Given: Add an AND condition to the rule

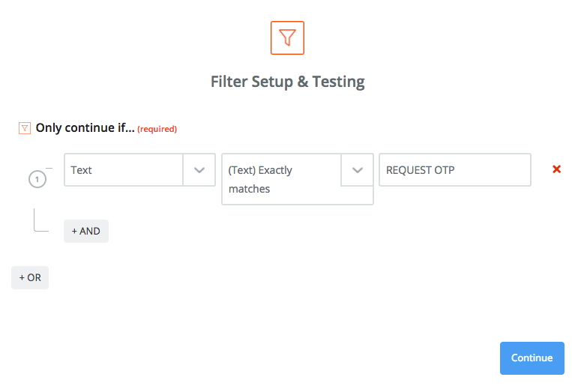Looking at the screenshot, I should point(86,231).
